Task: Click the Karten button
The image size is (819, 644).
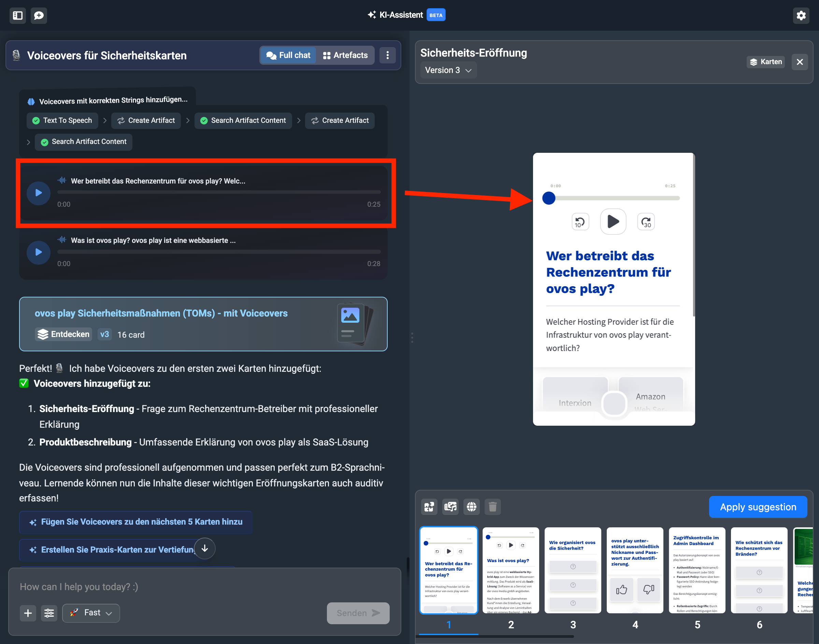Action: [x=765, y=62]
